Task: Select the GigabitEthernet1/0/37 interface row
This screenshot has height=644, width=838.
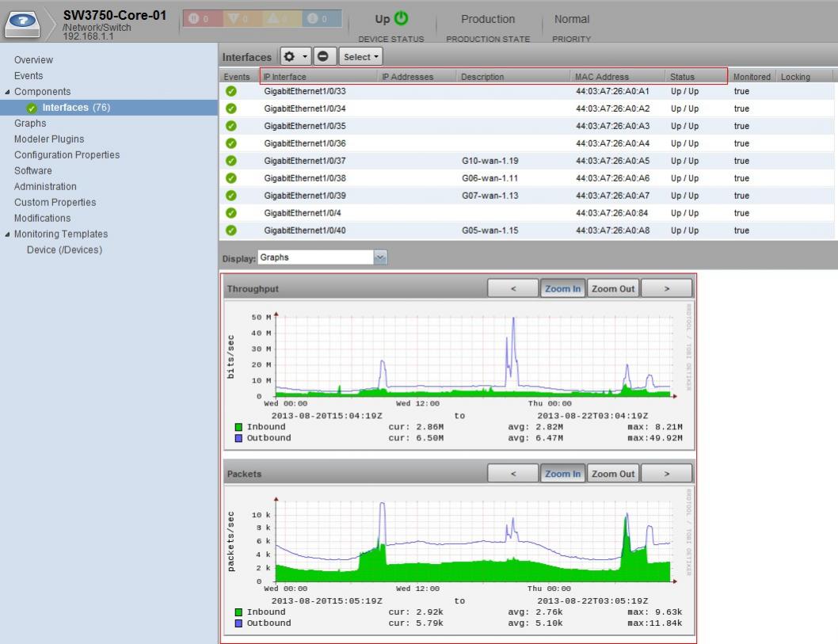Action: (x=305, y=161)
